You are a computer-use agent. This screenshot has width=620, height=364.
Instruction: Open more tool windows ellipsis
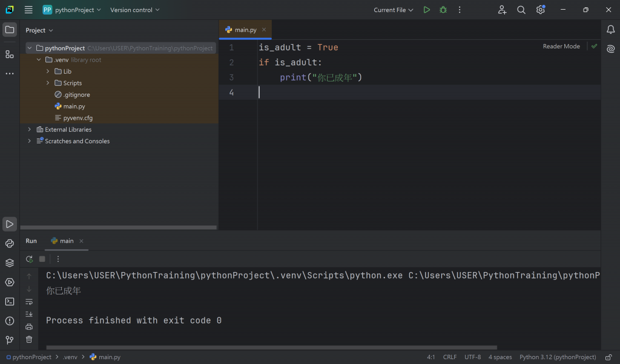10,73
